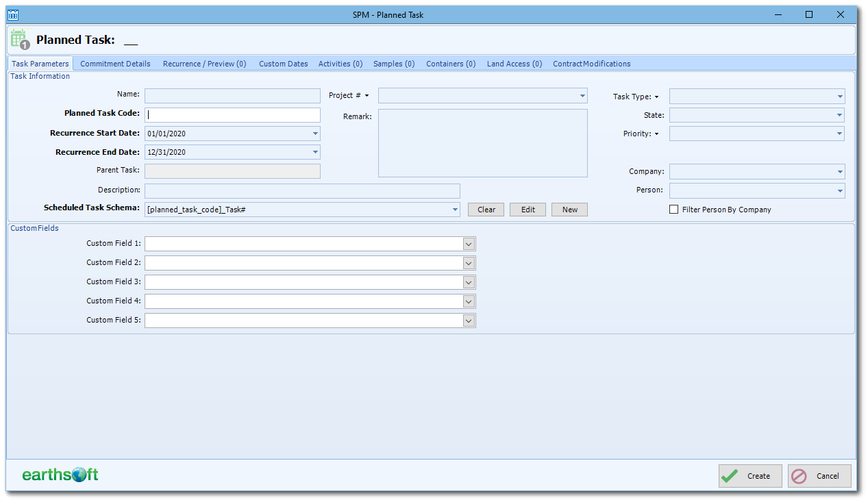The width and height of the screenshot is (868, 502).
Task: Click the Clear button next to the schema field
Action: pyautogui.click(x=486, y=209)
